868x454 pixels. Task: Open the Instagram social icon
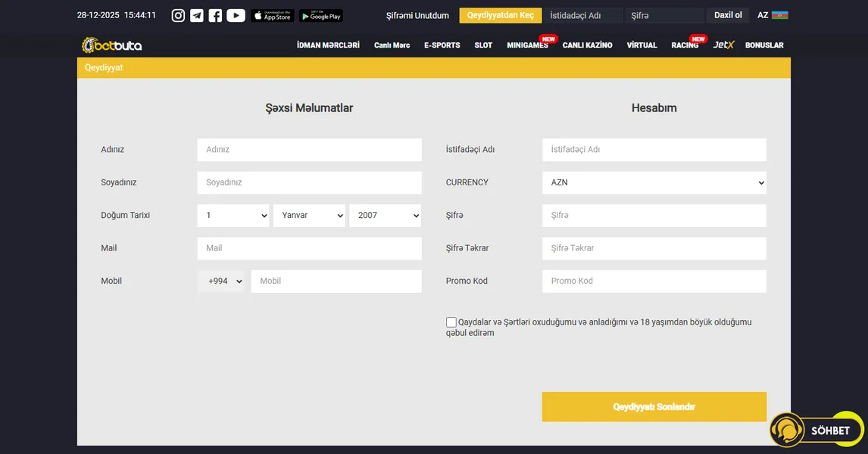click(178, 15)
